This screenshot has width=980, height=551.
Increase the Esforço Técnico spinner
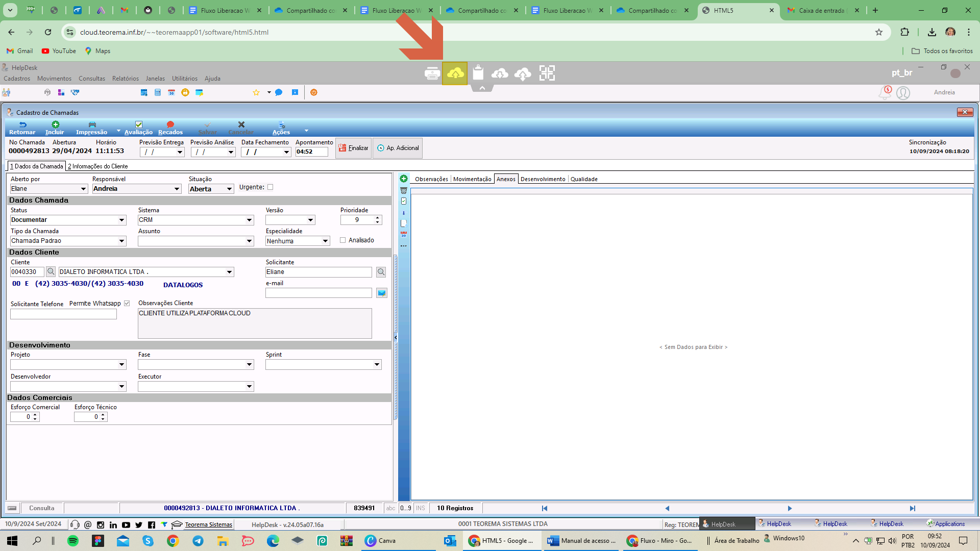tap(103, 415)
